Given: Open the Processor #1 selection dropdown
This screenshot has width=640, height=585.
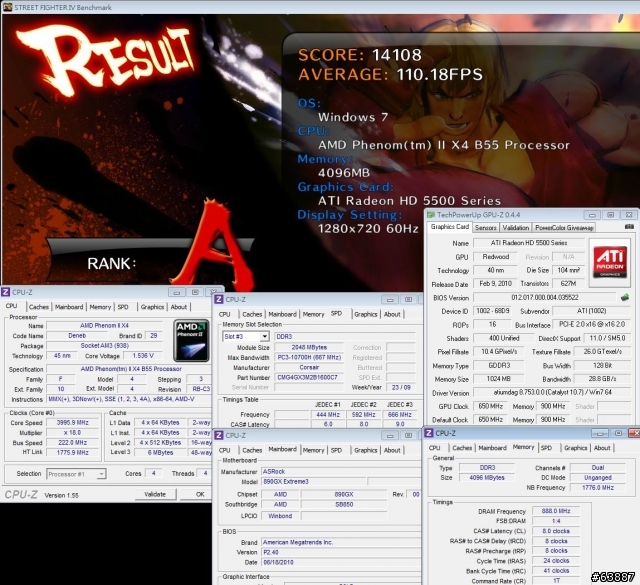Looking at the screenshot, I should pyautogui.click(x=101, y=474).
